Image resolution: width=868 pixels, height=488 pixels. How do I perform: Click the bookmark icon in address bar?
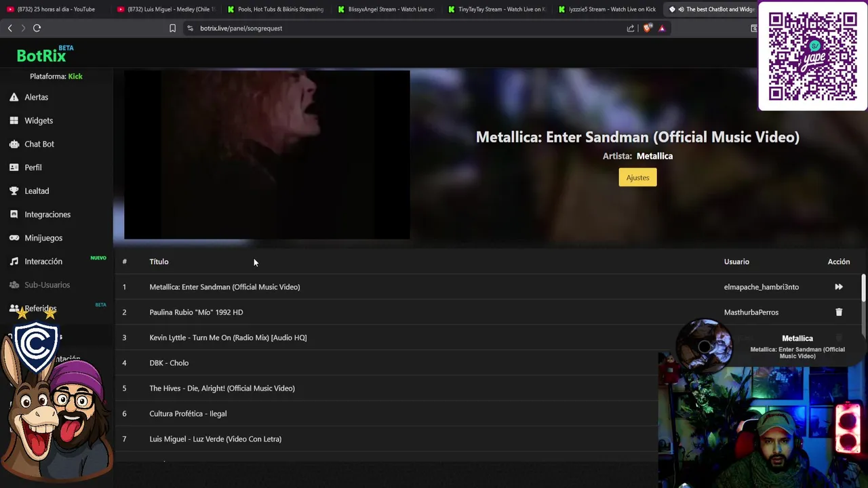(x=172, y=28)
